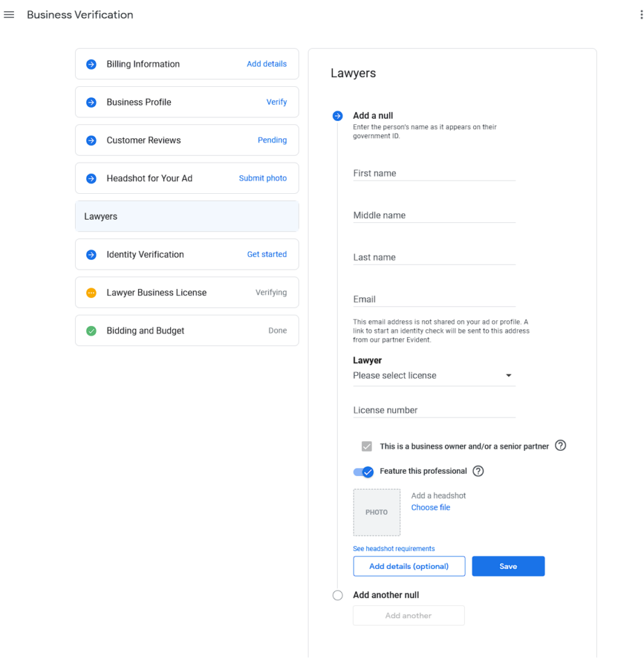Select the Add another null radio circle
The image size is (644, 667).
pyautogui.click(x=338, y=595)
